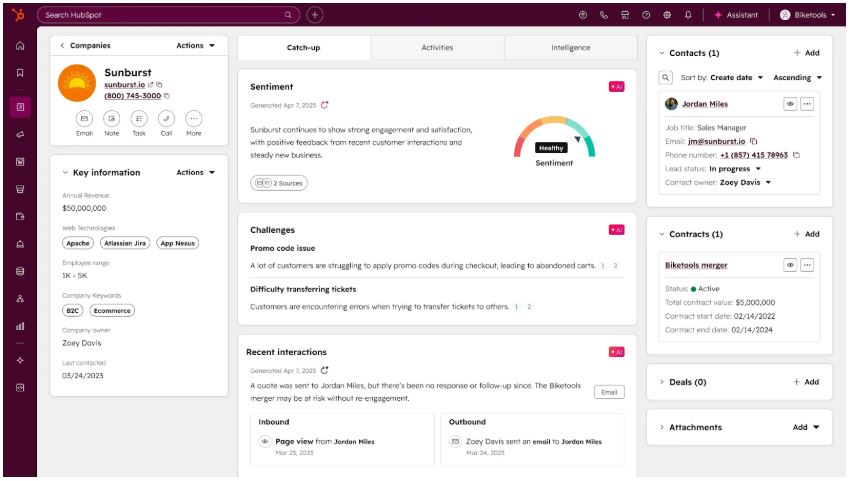This screenshot has width=851, height=481.
Task: Add a new contract in Contracts panel
Action: 806,234
